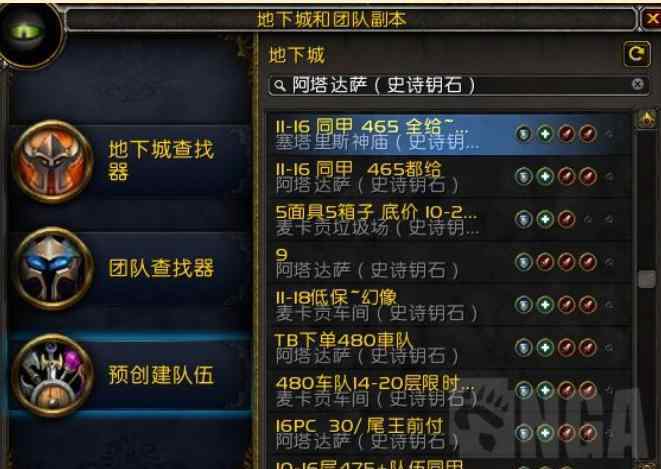The width and height of the screenshot is (661, 469).
Task: Click the 预创建队伍 weapons shield icon
Action: click(53, 375)
